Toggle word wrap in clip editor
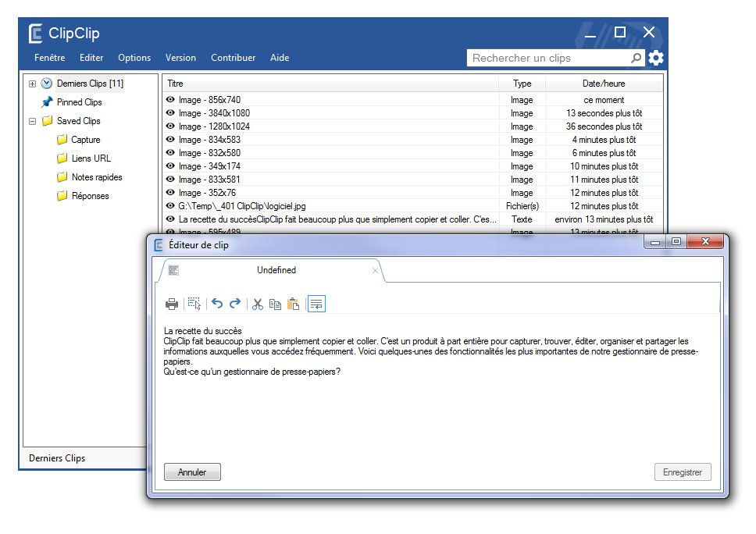The height and width of the screenshot is (534, 756). coord(316,304)
